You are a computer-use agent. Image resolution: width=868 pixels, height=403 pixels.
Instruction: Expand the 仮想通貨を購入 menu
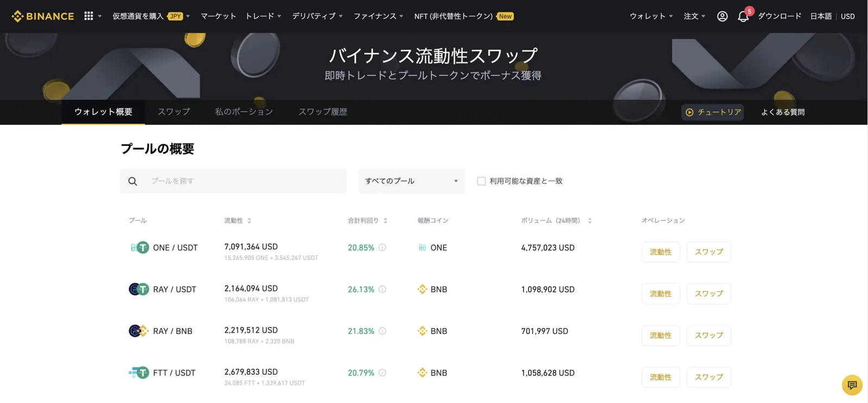point(151,16)
